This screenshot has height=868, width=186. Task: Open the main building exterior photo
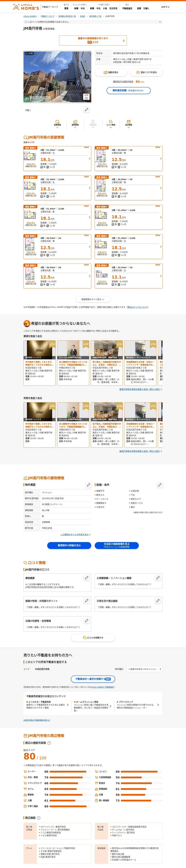click(x=57, y=77)
